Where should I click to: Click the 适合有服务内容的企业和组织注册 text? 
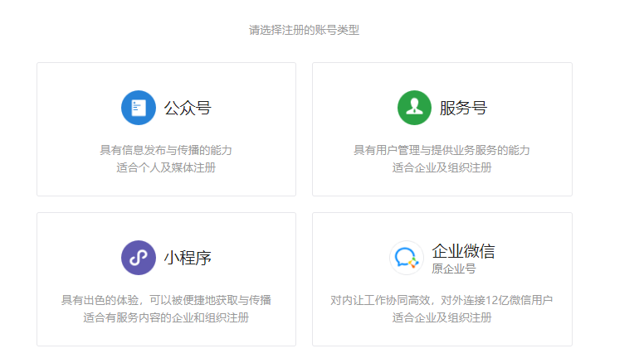pyautogui.click(x=166, y=317)
